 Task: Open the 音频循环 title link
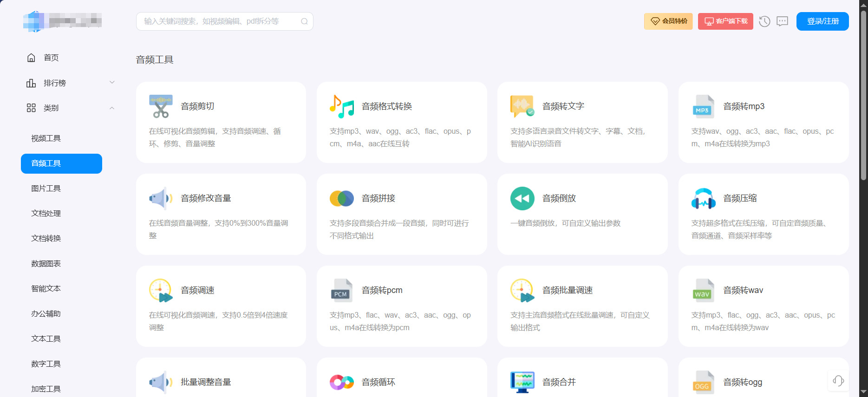[379, 382]
